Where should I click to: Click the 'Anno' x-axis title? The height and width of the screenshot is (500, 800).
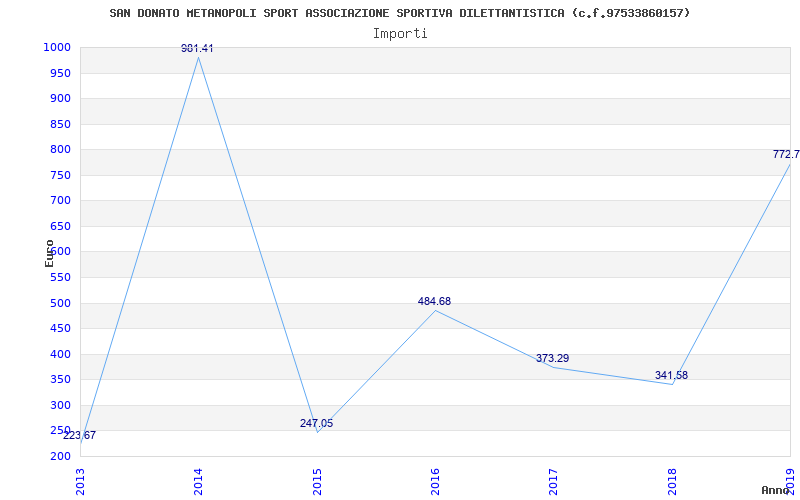coord(774,490)
